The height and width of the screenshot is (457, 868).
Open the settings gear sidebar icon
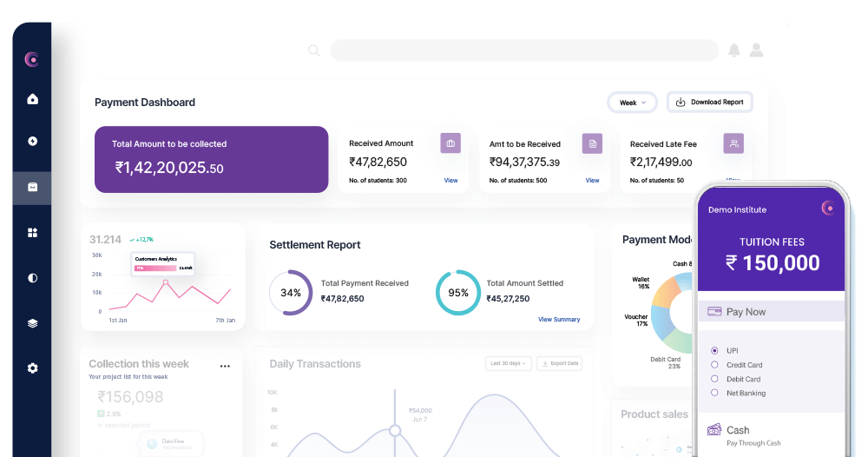click(x=33, y=368)
